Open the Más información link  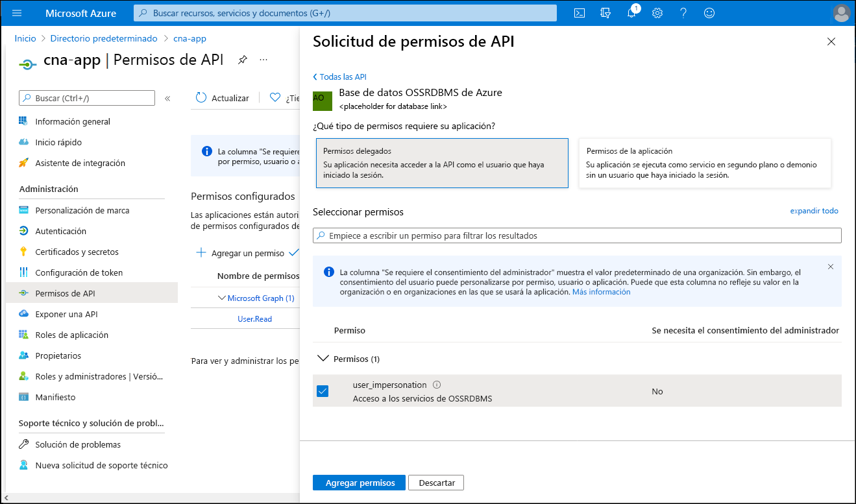click(x=601, y=292)
